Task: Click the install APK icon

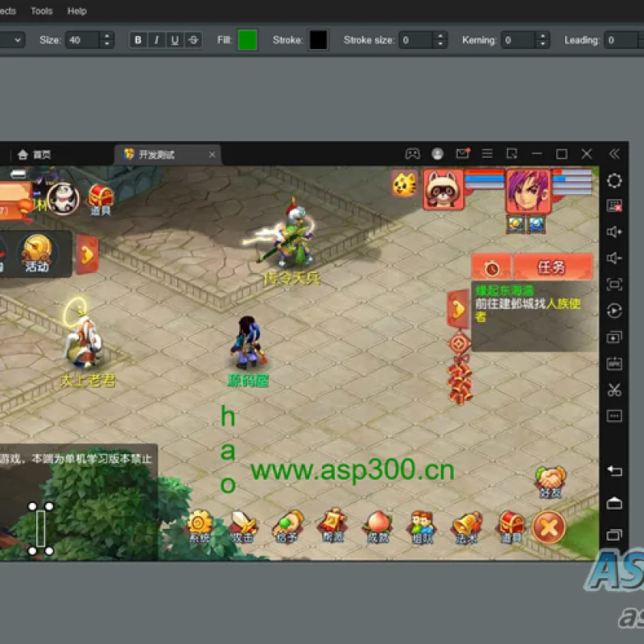Action: [614, 364]
